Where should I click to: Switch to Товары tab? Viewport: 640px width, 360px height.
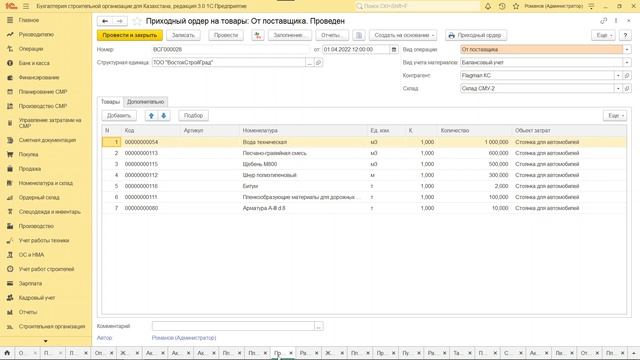[x=110, y=102]
